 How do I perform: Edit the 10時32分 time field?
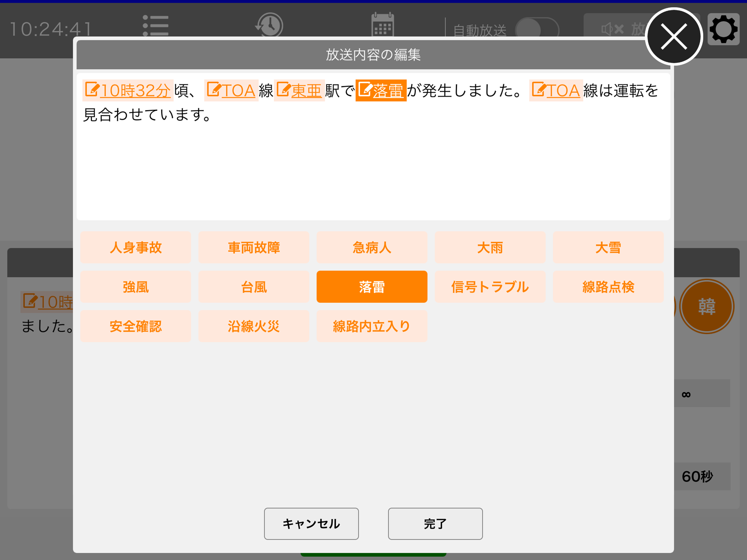[x=128, y=91]
